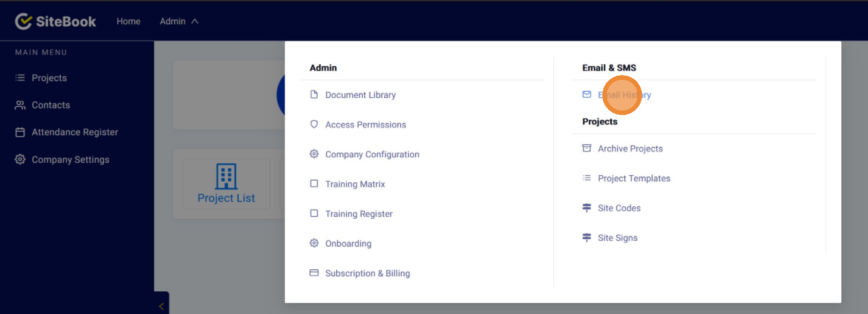Open the Training Matrix link
Image resolution: width=868 pixels, height=314 pixels.
pos(355,184)
